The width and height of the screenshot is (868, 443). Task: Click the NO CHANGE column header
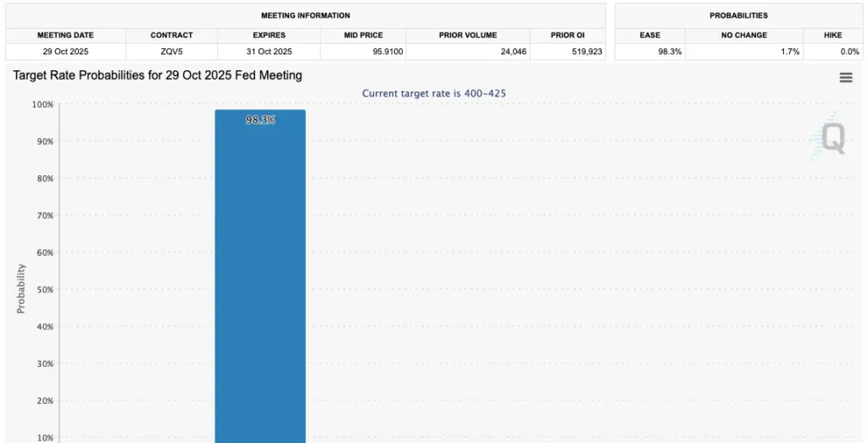click(744, 35)
